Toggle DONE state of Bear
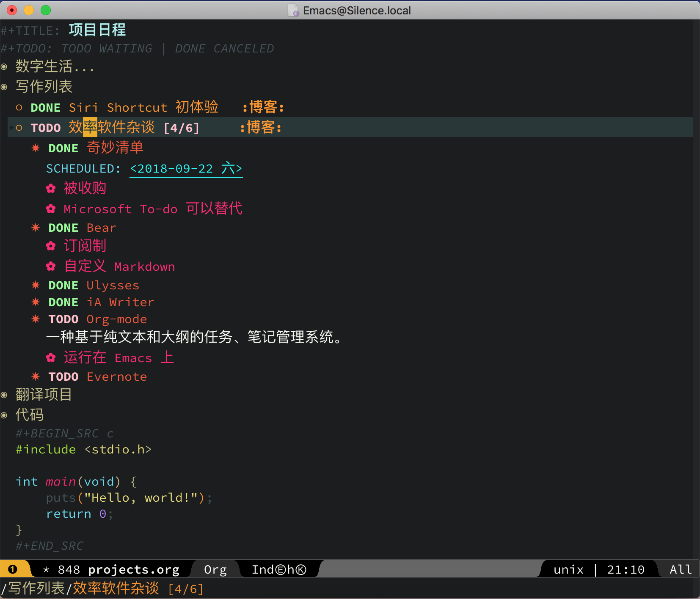This screenshot has width=700, height=599. click(63, 228)
